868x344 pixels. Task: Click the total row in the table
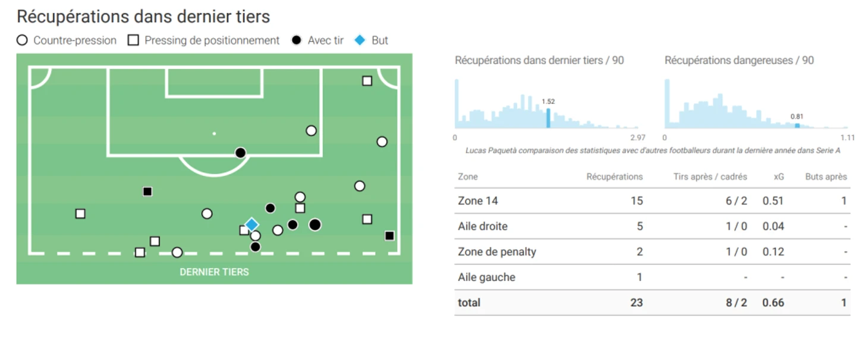652,302
